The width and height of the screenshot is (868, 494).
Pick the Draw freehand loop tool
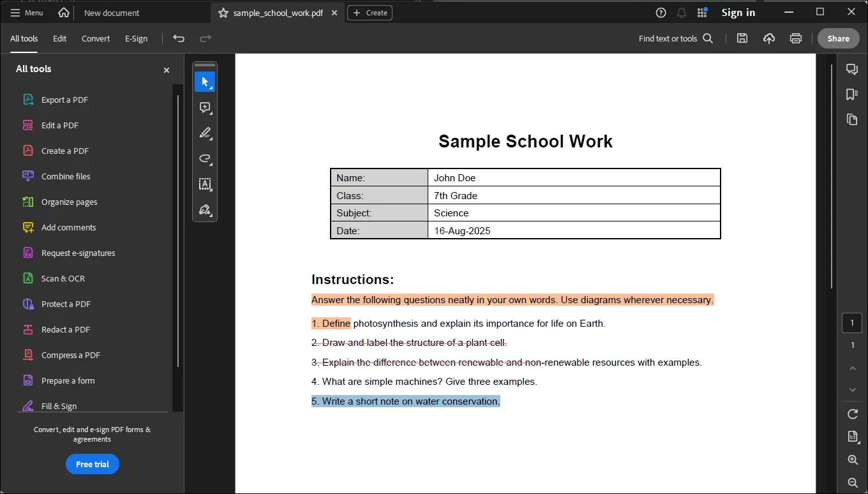pyautogui.click(x=204, y=158)
